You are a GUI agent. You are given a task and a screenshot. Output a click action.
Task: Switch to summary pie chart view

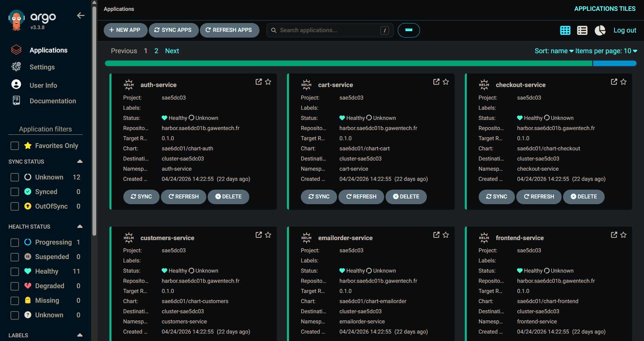[x=600, y=30]
